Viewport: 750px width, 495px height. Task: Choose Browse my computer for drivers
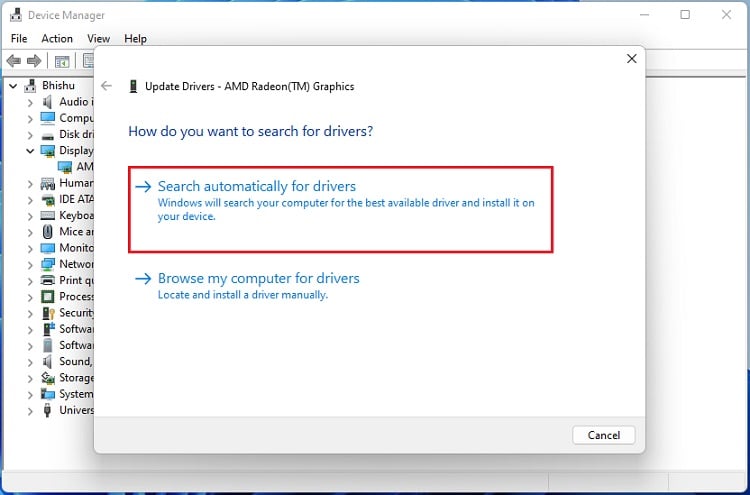click(x=258, y=279)
